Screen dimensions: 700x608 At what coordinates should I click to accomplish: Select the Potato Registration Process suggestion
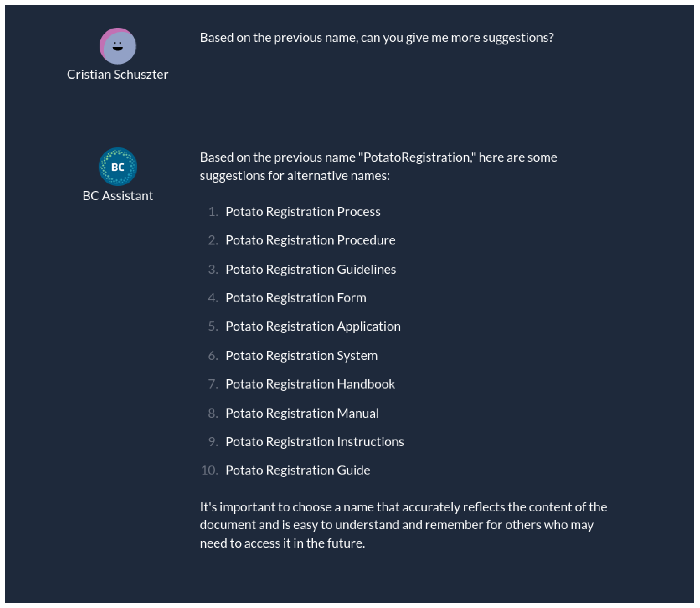click(303, 212)
